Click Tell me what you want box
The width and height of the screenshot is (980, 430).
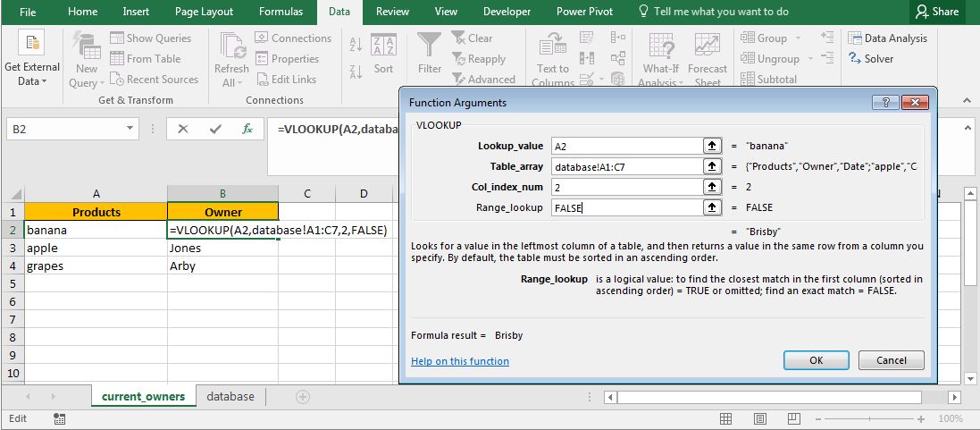pos(713,12)
